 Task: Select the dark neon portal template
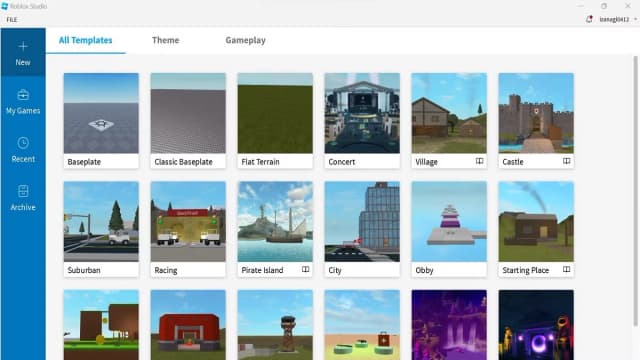point(536,325)
